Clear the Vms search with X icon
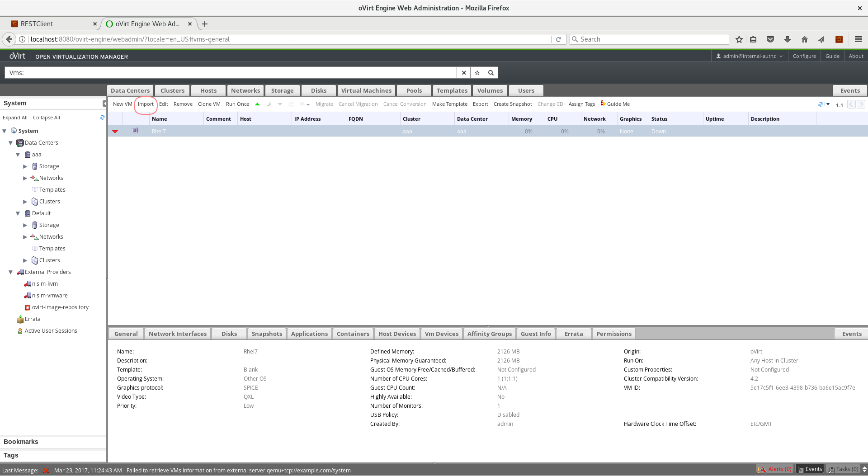The height and width of the screenshot is (476, 868). pos(464,73)
